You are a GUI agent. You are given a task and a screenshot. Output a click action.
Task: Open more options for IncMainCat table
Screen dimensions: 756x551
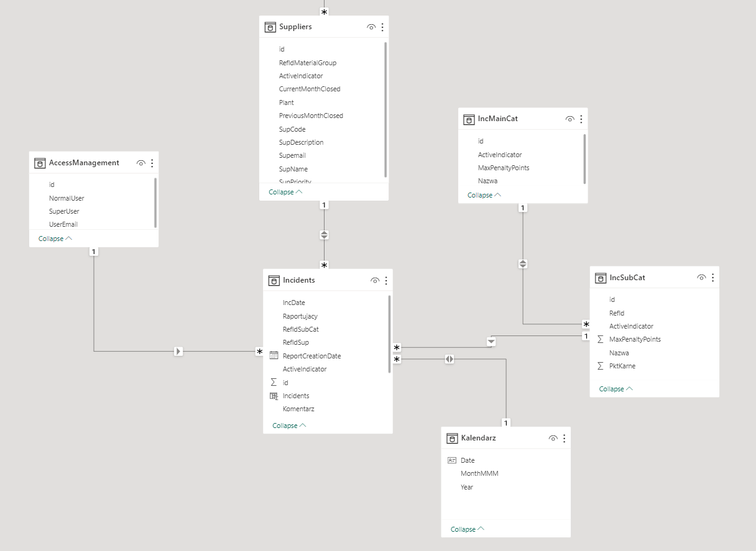coord(581,119)
